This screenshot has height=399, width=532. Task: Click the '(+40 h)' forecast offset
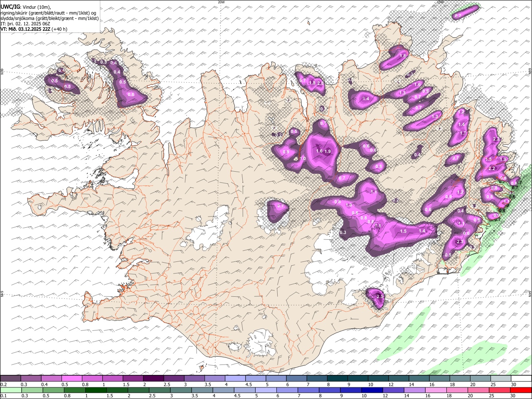(x=59, y=29)
